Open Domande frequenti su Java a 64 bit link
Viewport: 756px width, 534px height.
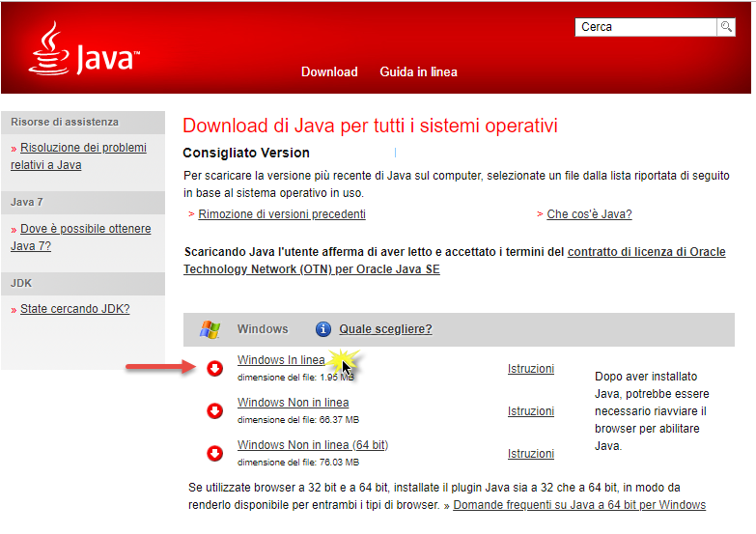coord(579,505)
